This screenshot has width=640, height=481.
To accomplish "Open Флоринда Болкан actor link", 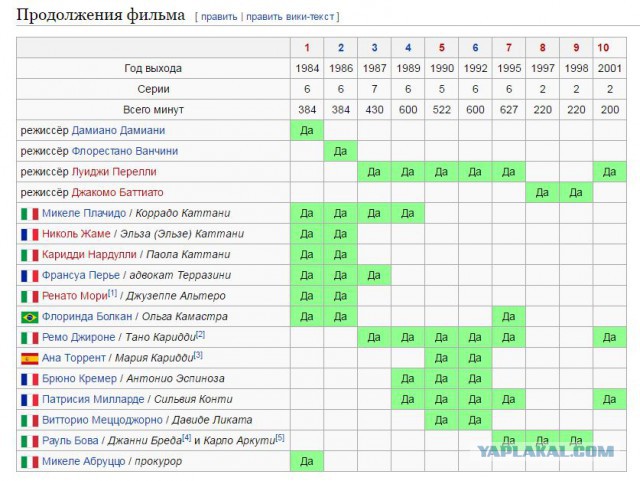I will point(87,316).
